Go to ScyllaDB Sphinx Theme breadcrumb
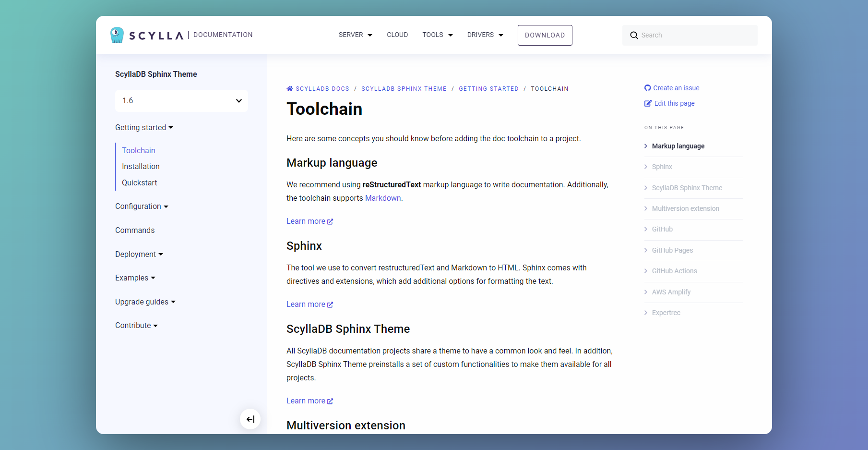This screenshot has width=868, height=450. tap(404, 89)
